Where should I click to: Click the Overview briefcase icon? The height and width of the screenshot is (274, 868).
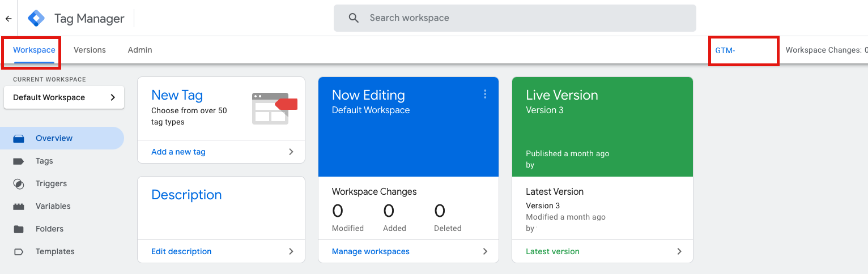19,138
